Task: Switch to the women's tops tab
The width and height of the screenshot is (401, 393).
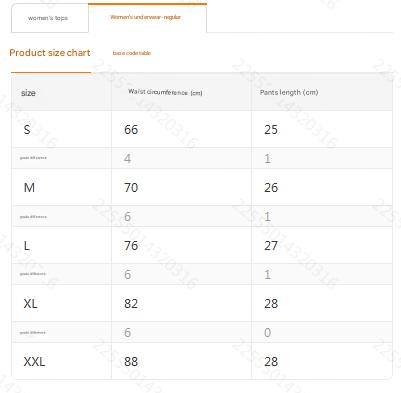Action: coord(50,18)
